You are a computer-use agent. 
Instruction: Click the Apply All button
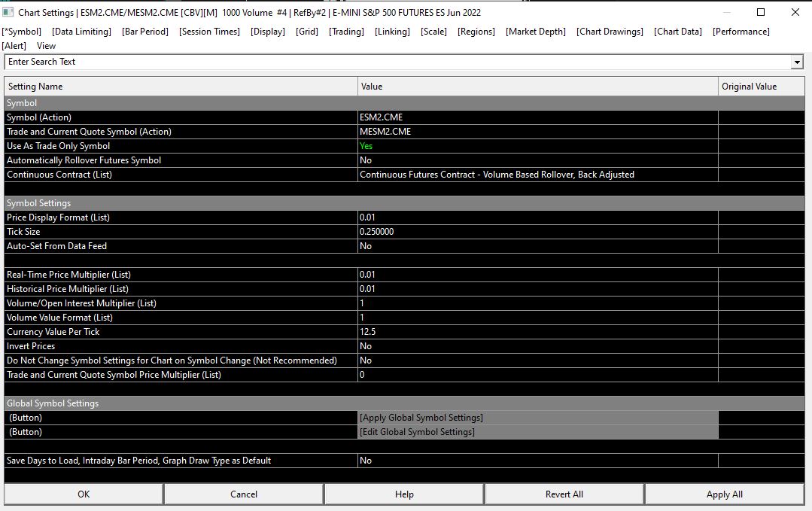724,494
